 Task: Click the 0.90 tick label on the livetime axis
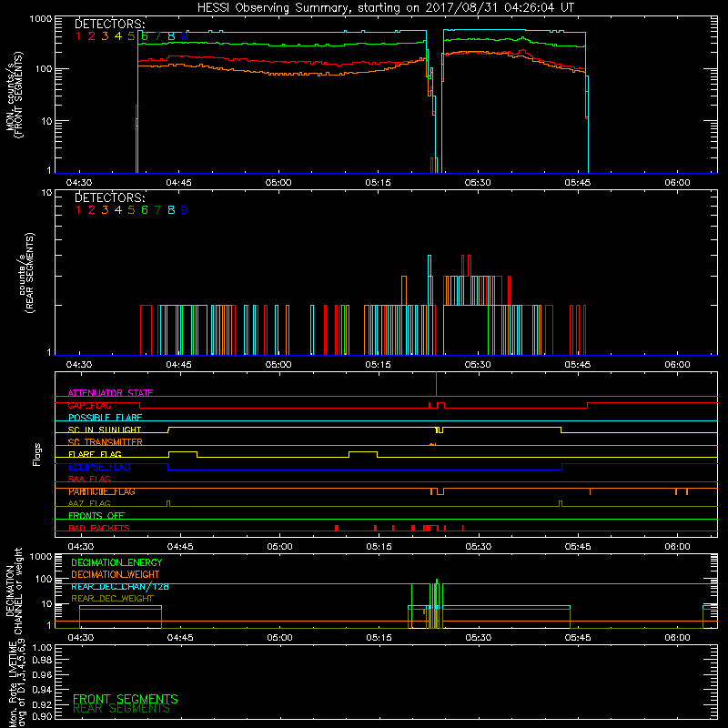[42, 716]
